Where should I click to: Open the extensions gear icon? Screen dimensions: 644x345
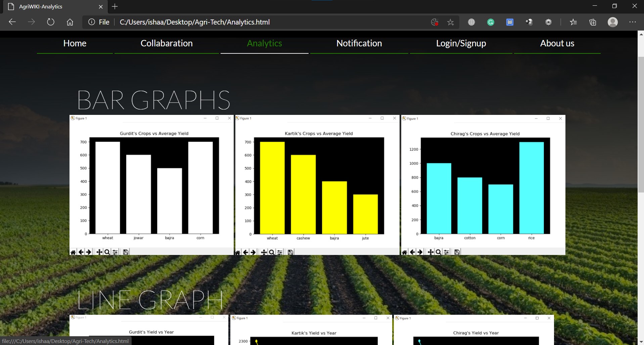tap(548, 22)
